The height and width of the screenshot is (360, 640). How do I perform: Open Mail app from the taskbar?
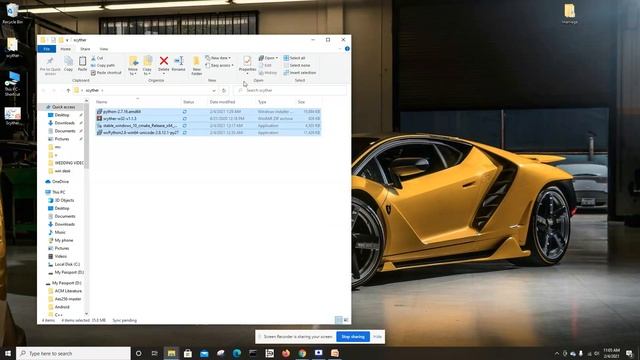pos(204,353)
